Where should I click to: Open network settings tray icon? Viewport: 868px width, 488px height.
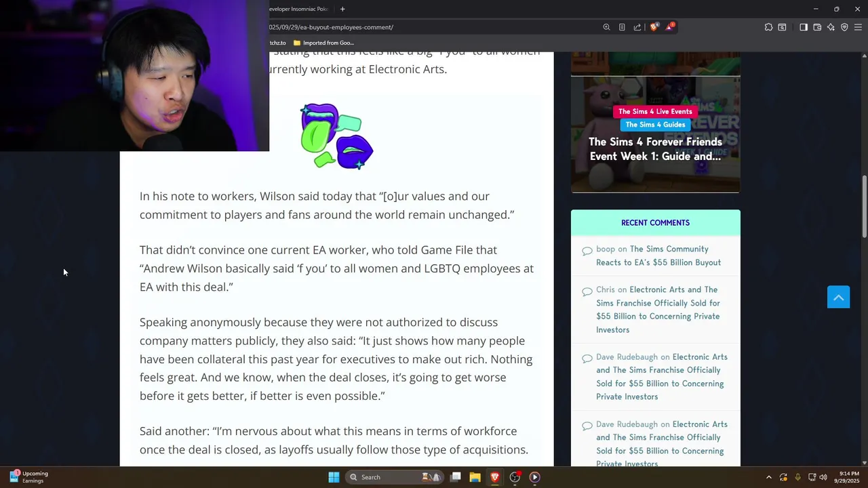[x=812, y=477]
